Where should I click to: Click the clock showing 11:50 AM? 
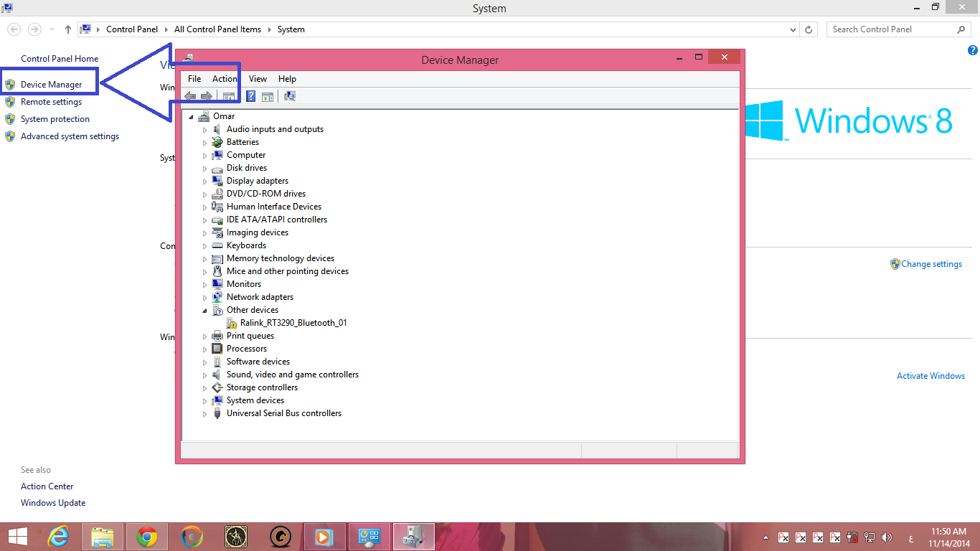[x=949, y=532]
